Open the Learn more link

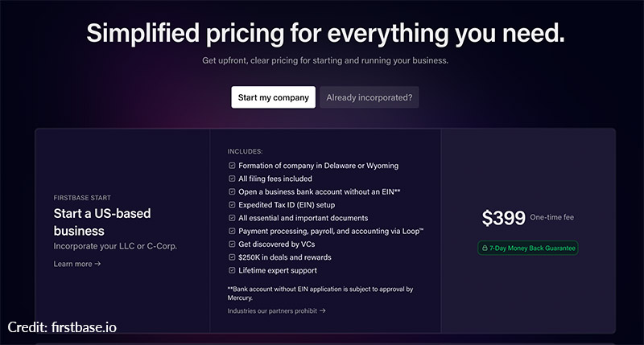click(72, 264)
